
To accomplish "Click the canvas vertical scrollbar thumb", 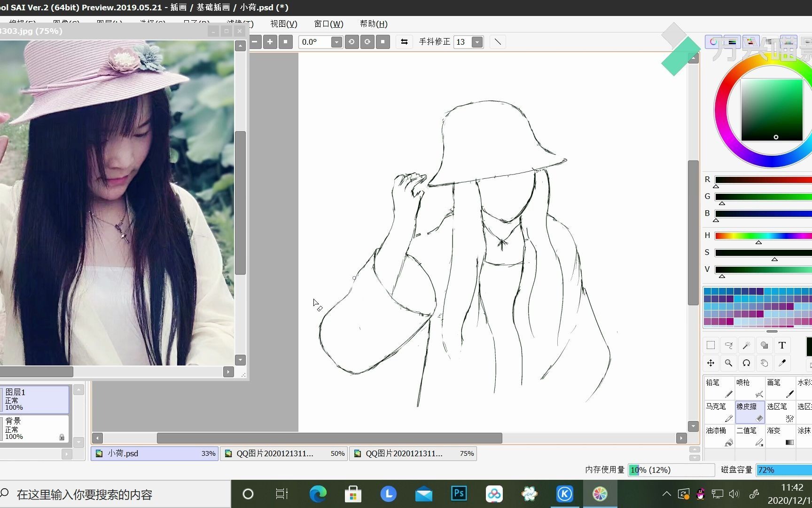I will click(x=693, y=233).
